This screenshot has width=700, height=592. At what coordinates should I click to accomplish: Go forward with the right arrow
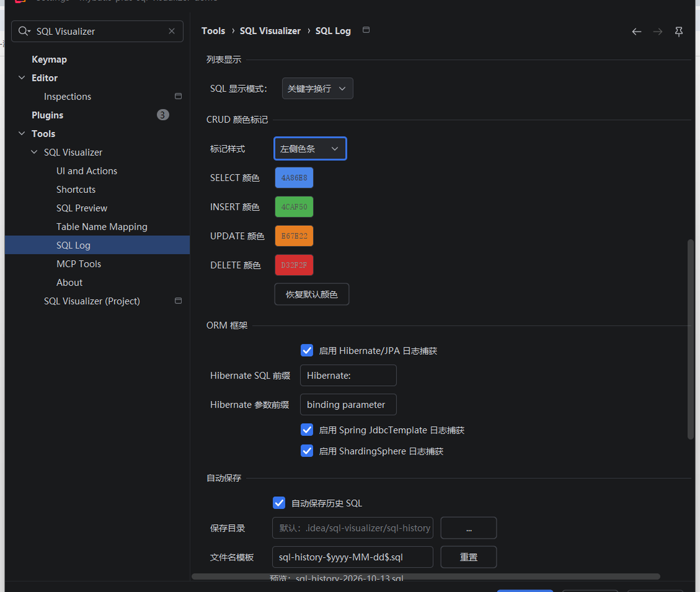[x=658, y=32]
